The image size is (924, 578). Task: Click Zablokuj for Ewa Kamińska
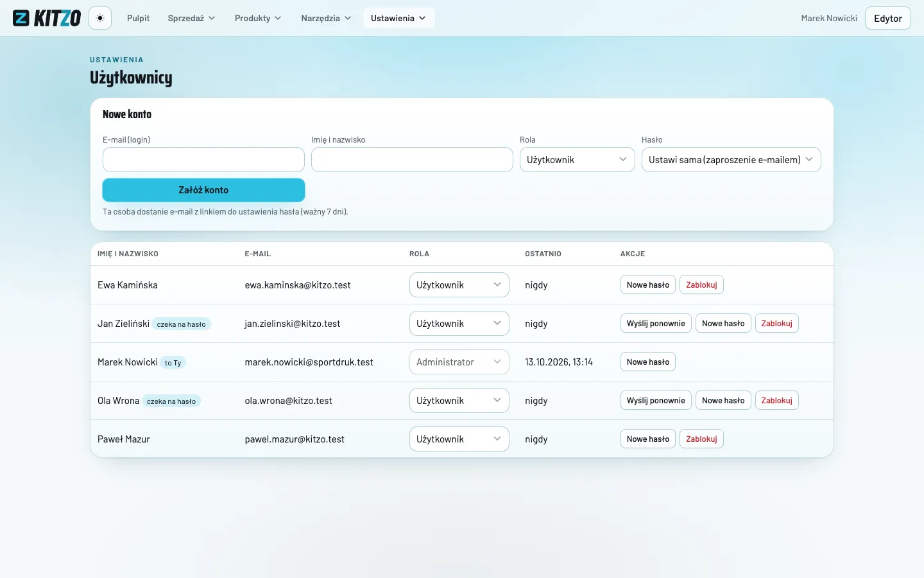point(701,285)
